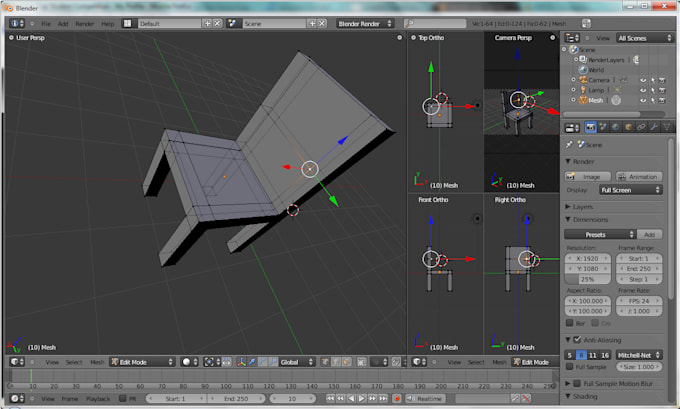This screenshot has width=680, height=409.
Task: Open the Playback menu in timeline
Action: (98, 398)
